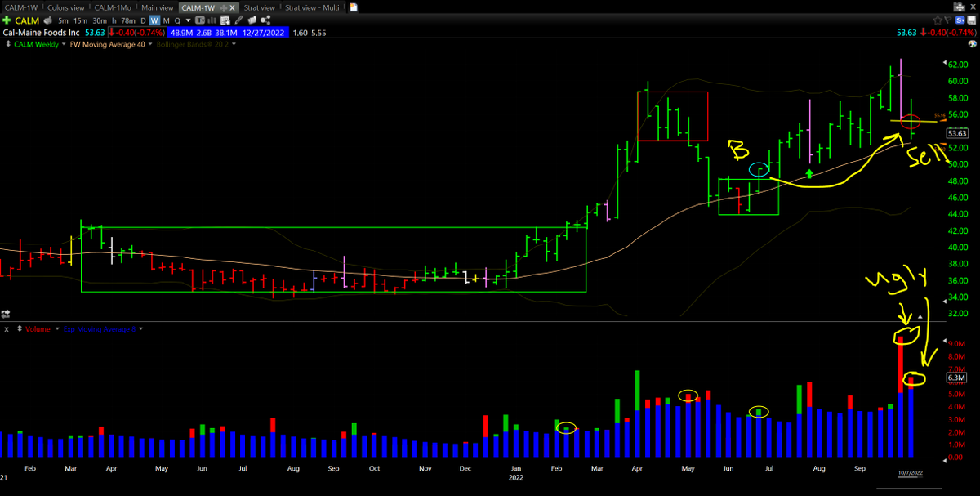Click the layout pages icon in toolbar
Screen dimensions: 980x496
click(252, 20)
